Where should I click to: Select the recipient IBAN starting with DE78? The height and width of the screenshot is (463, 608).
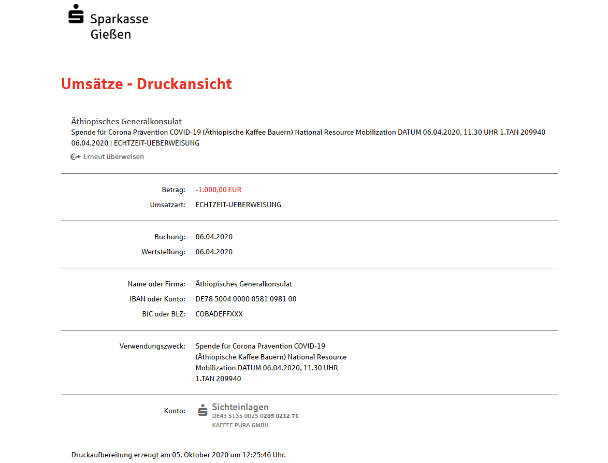coord(245,299)
